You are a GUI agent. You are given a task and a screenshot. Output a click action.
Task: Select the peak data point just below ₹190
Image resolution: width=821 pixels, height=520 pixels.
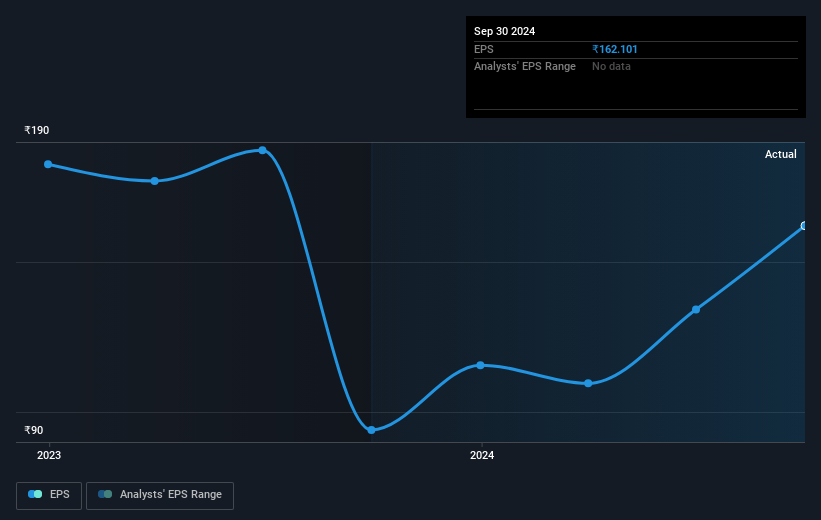click(262, 150)
